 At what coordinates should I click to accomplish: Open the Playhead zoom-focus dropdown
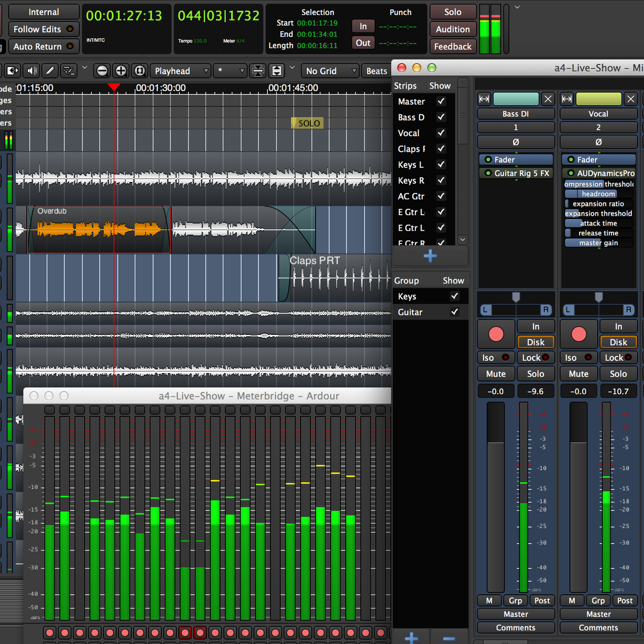[180, 70]
